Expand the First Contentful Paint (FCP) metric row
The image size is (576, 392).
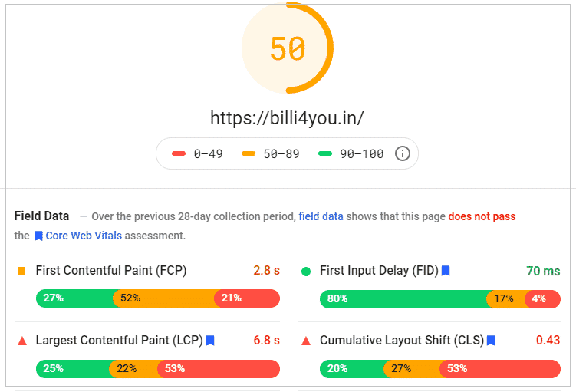147,271
